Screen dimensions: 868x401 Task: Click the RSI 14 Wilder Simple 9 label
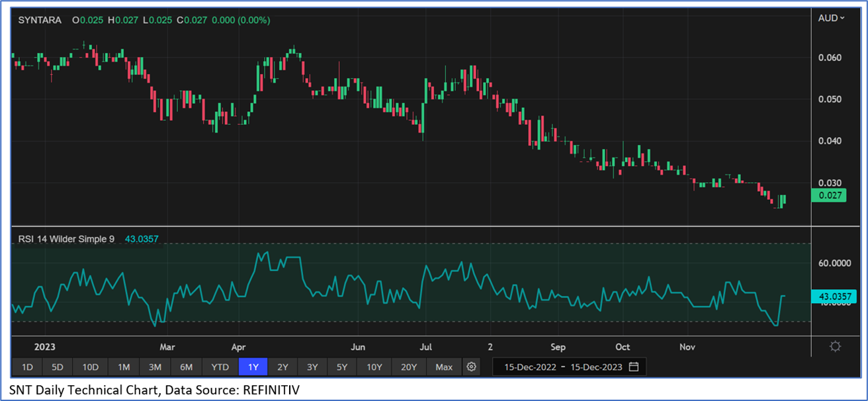tap(63, 239)
